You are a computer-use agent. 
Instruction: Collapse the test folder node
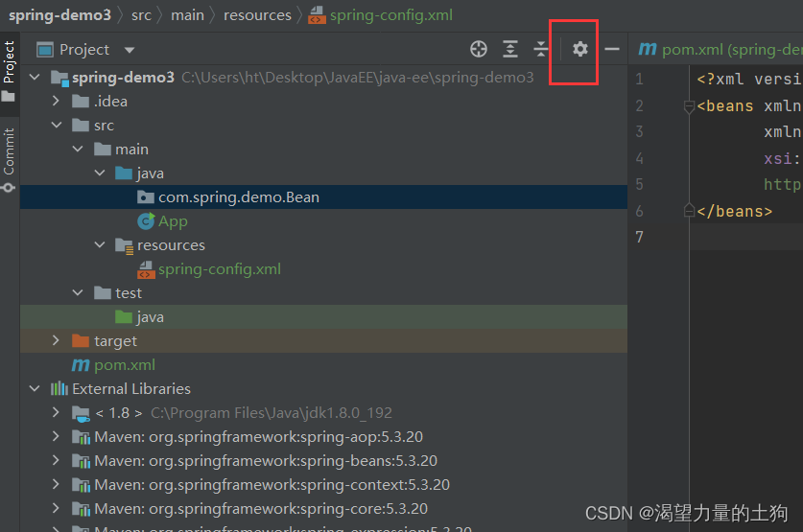[78, 292]
